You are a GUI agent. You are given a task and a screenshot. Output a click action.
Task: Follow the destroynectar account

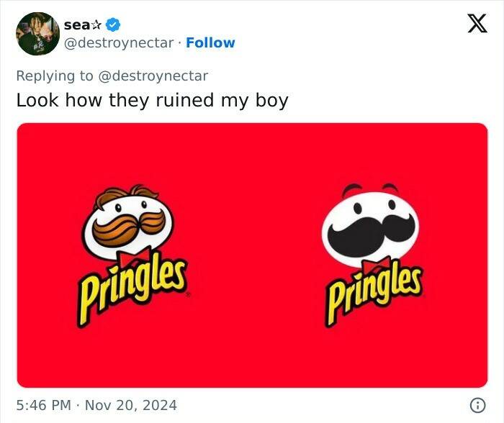[x=210, y=42]
